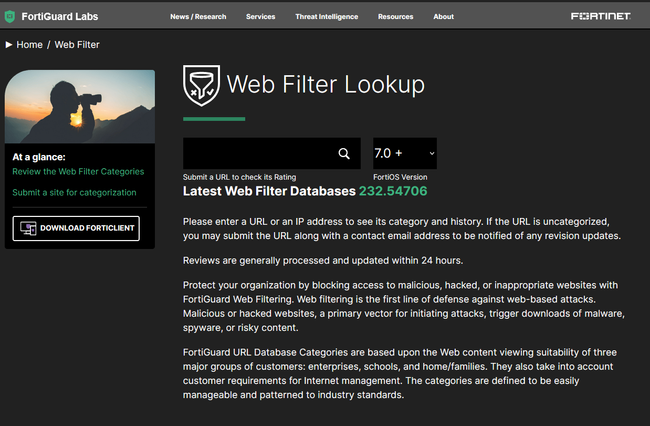Screen dimensions: 650x426
Task: Click the breadcrumb triangle arrow icon
Action: click(x=9, y=45)
